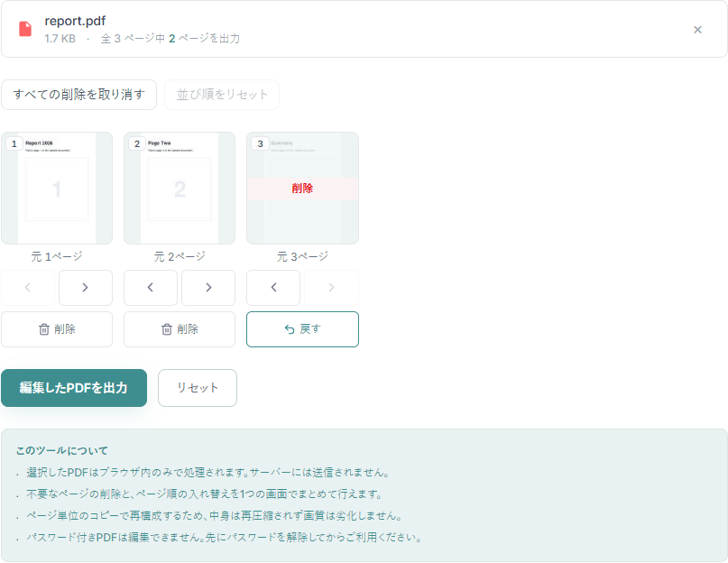The width and height of the screenshot is (728, 563).
Task: Click 編集したPDFを出力 button
Action: pyautogui.click(x=74, y=388)
